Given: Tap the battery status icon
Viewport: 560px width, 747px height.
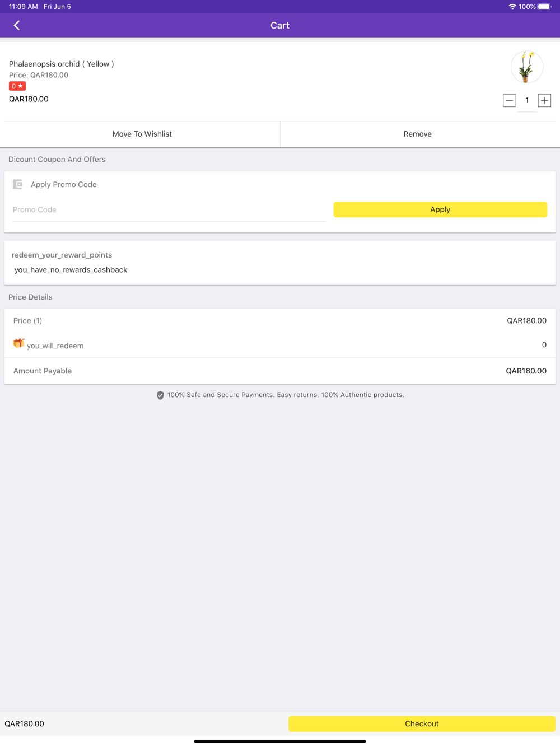Looking at the screenshot, I should tap(544, 7).
